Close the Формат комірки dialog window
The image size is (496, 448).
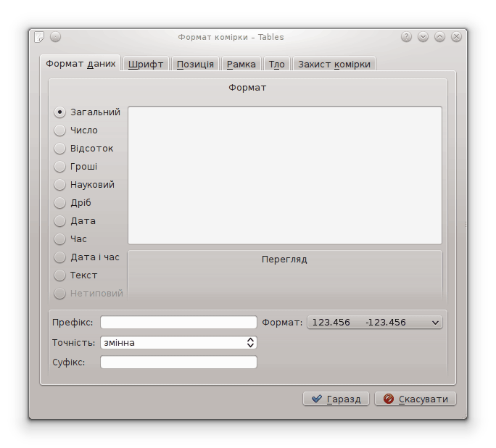456,37
